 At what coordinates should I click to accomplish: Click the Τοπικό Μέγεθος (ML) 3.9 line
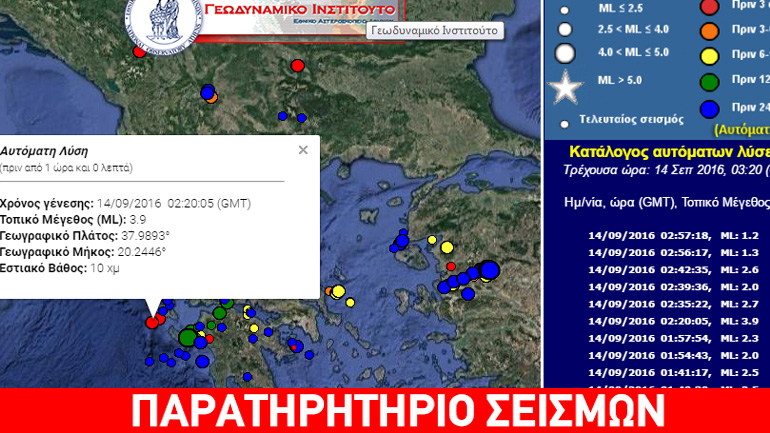point(73,219)
